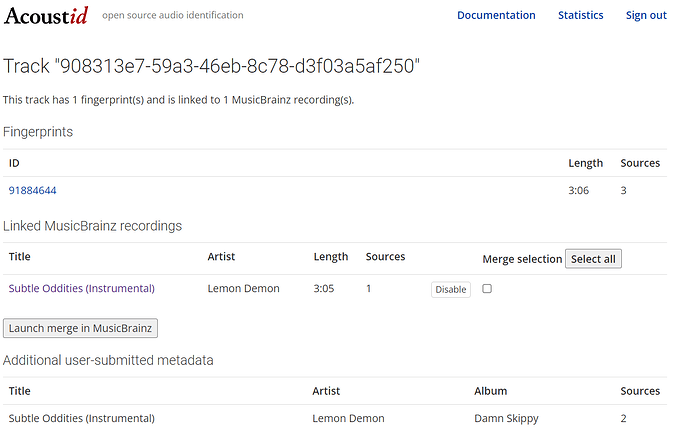Click the Fingerprints section heading
Screen dimensions: 690x441
(37, 132)
